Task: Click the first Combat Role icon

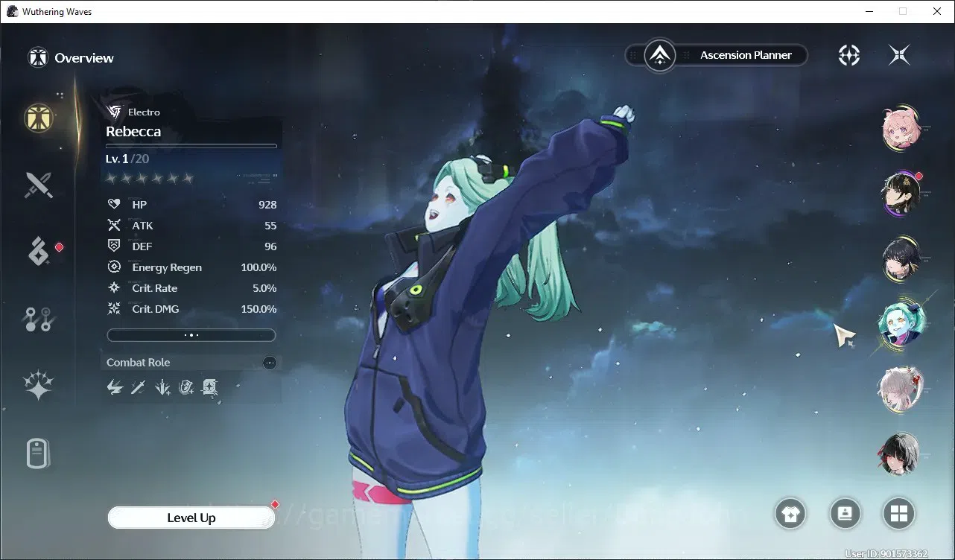Action: point(115,386)
